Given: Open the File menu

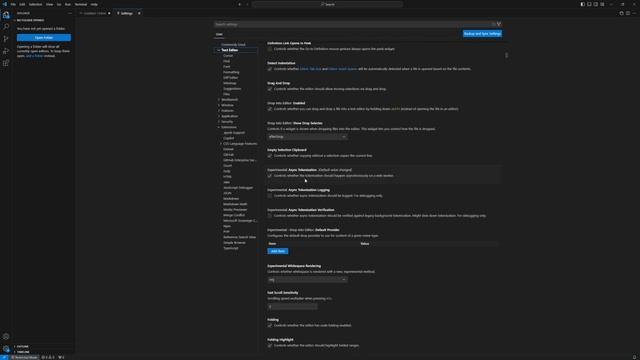Looking at the screenshot, I should (13, 4).
